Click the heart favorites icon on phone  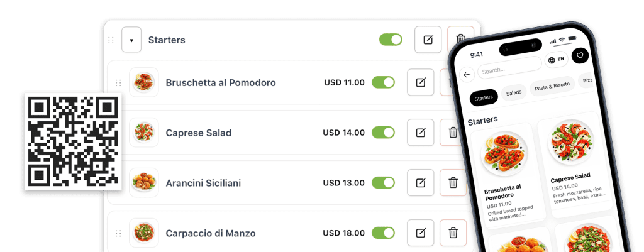[580, 56]
